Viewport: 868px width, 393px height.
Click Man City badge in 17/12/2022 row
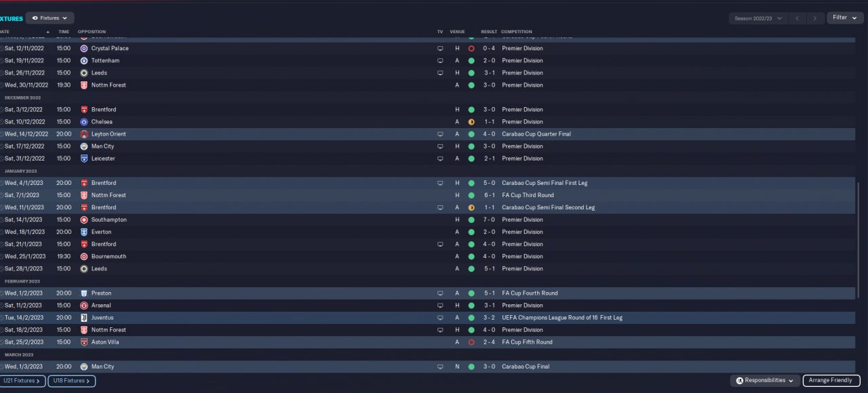[x=84, y=146]
